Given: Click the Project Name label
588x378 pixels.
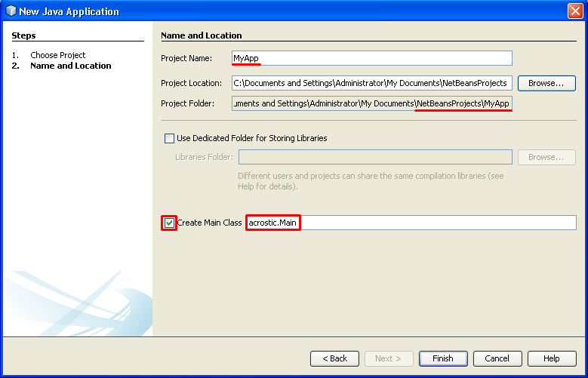Looking at the screenshot, I should [186, 59].
